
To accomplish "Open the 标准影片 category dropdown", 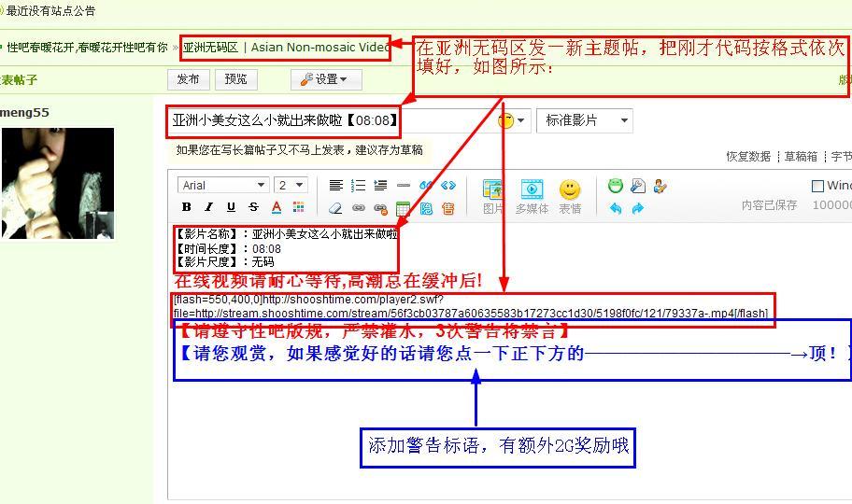I will (x=585, y=120).
